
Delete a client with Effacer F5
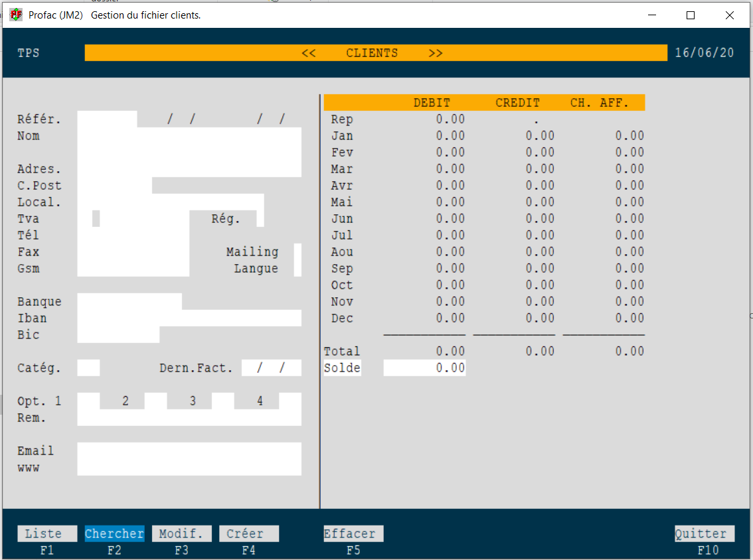(353, 533)
